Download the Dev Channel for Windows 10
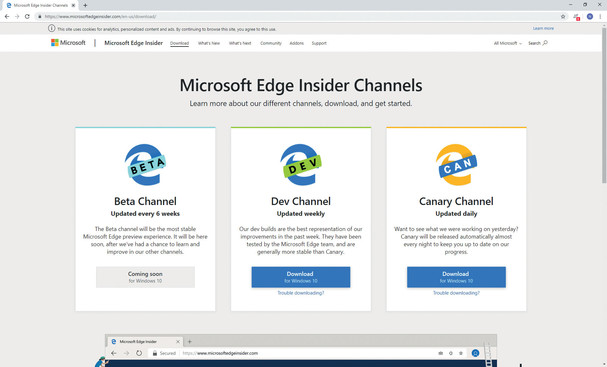The height and width of the screenshot is (367, 607). (x=301, y=277)
